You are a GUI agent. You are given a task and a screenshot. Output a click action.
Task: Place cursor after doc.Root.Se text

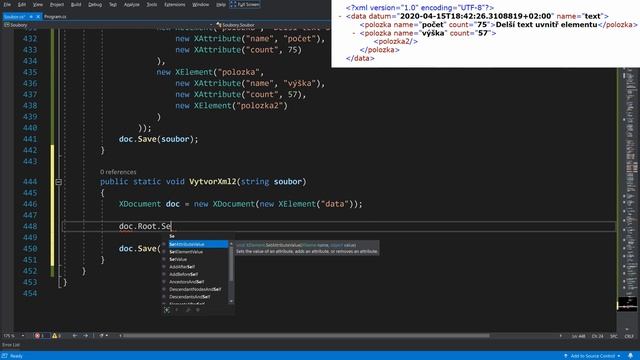pos(171,226)
